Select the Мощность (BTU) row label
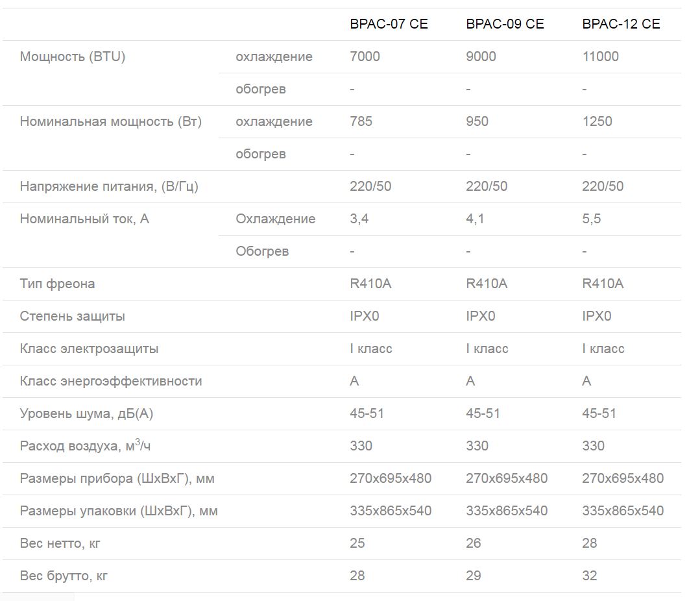The height and width of the screenshot is (601, 700). pyautogui.click(x=72, y=56)
